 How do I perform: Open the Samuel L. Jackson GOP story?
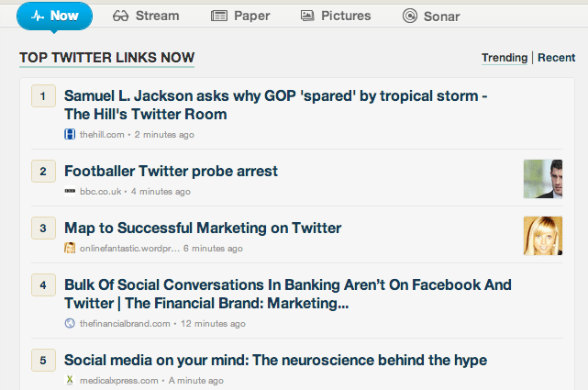(x=275, y=105)
